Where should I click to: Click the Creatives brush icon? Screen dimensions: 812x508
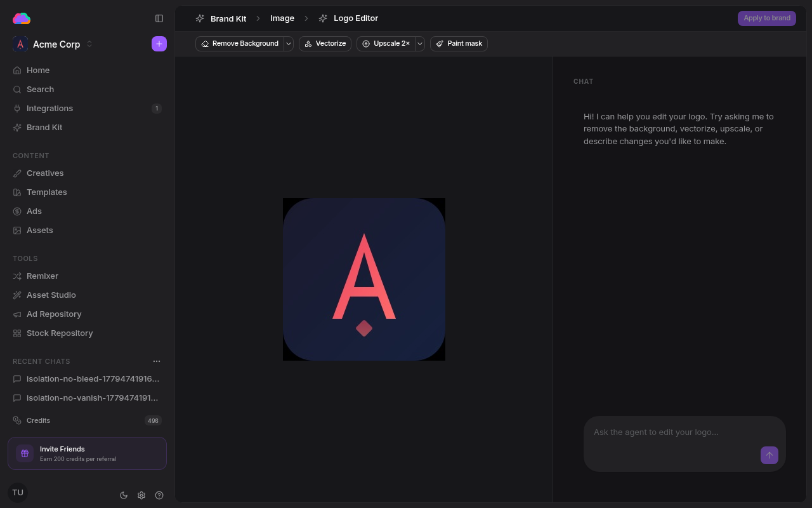click(x=17, y=173)
